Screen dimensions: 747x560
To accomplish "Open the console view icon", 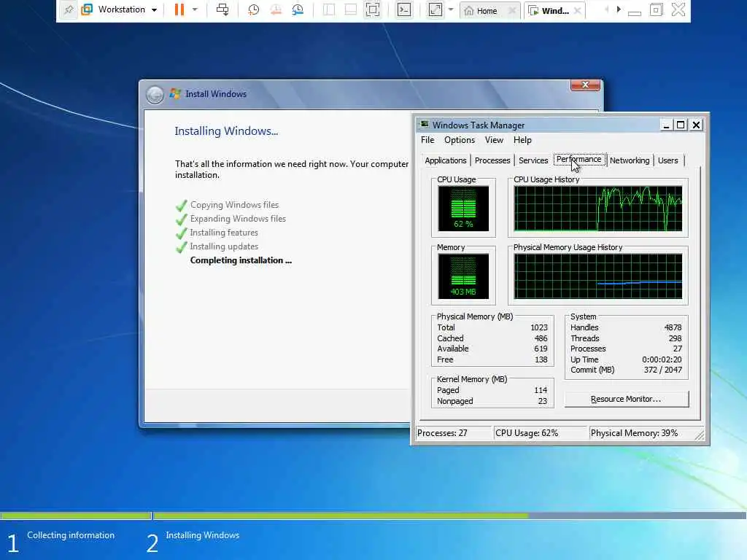I will [x=404, y=9].
